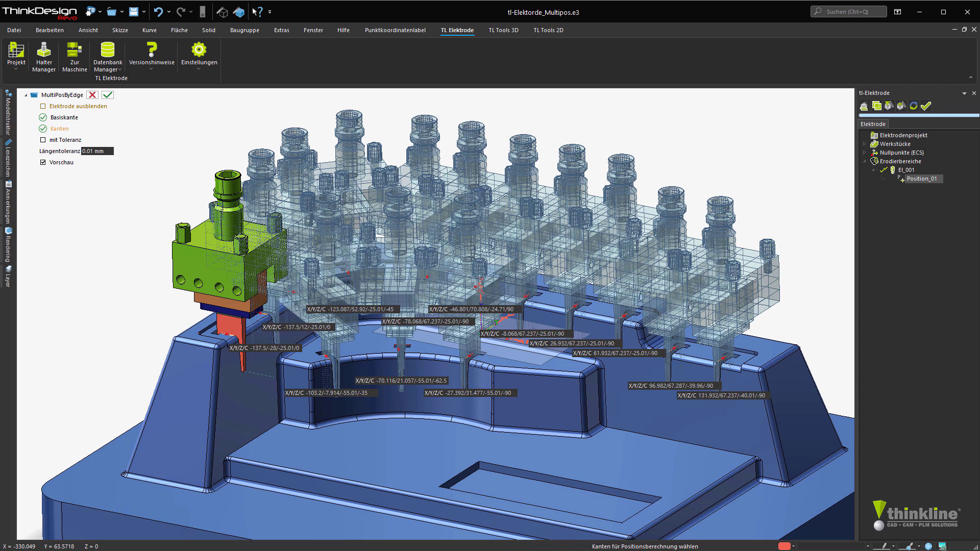
Task: Click the Zur Maschine icon
Action: [x=75, y=57]
